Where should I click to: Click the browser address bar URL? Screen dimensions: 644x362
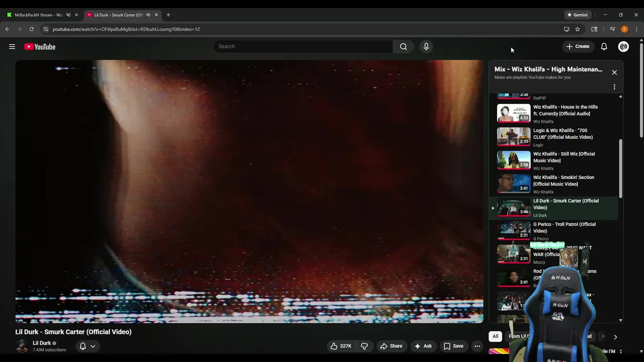coord(126,29)
